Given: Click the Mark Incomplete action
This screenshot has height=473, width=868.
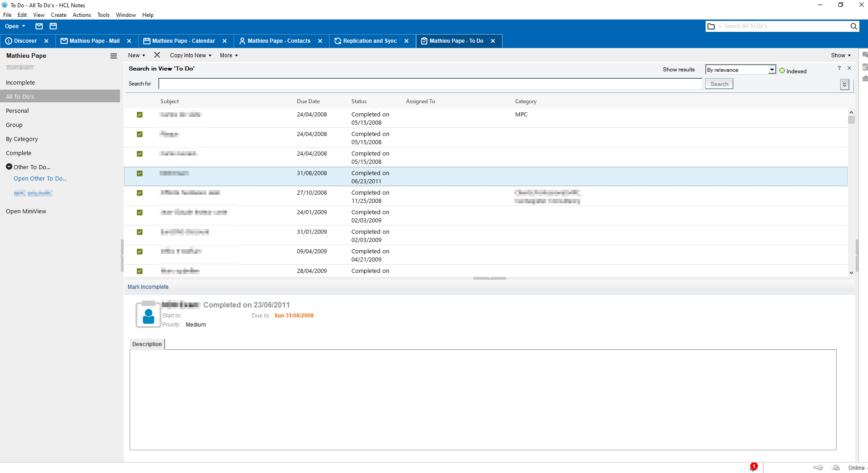Looking at the screenshot, I should pyautogui.click(x=148, y=287).
